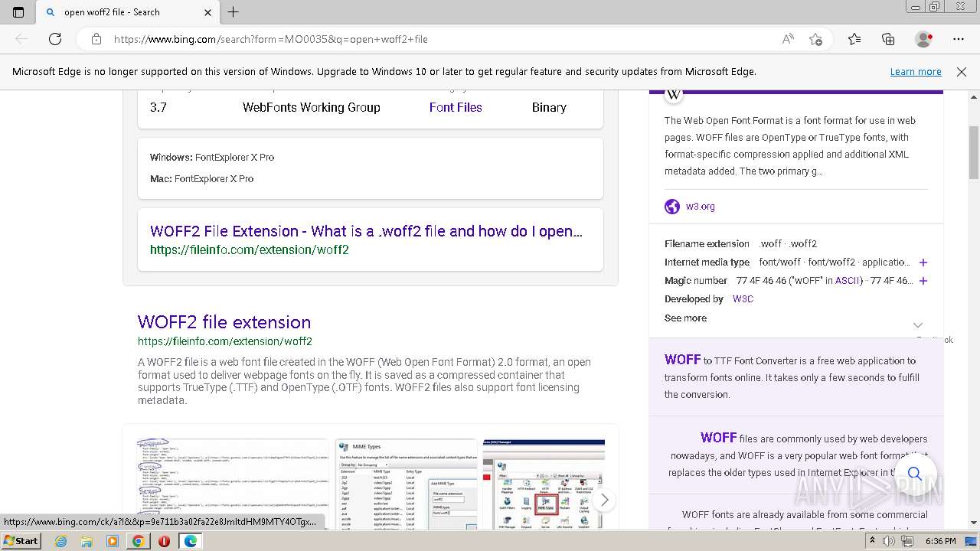Open the MIME Types dialog thumbnail
The height and width of the screenshot is (551, 980).
click(x=407, y=484)
